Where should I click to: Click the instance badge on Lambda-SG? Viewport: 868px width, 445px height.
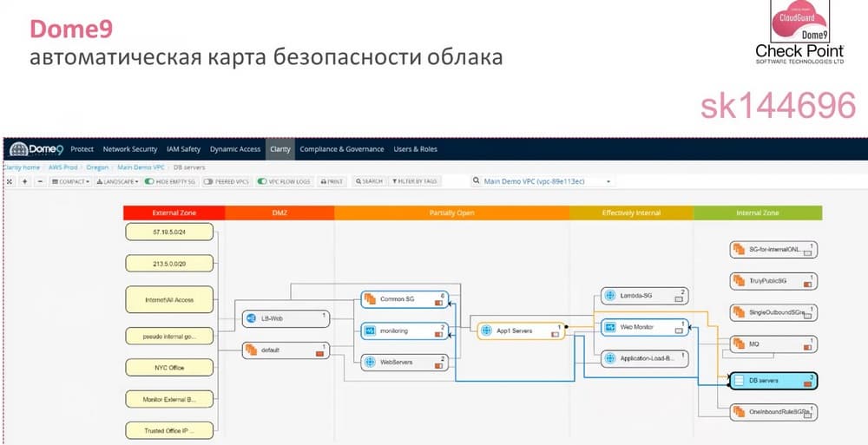pos(679,299)
